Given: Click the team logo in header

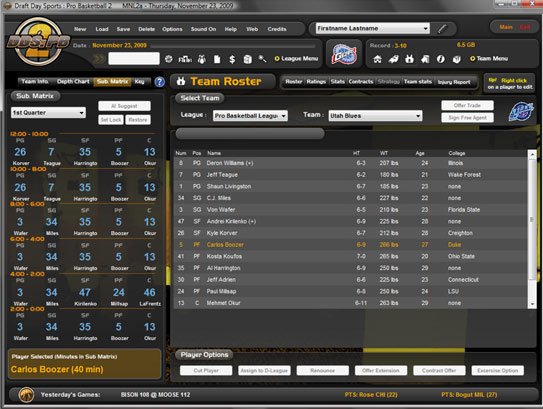Looking at the screenshot, I should 344,54.
